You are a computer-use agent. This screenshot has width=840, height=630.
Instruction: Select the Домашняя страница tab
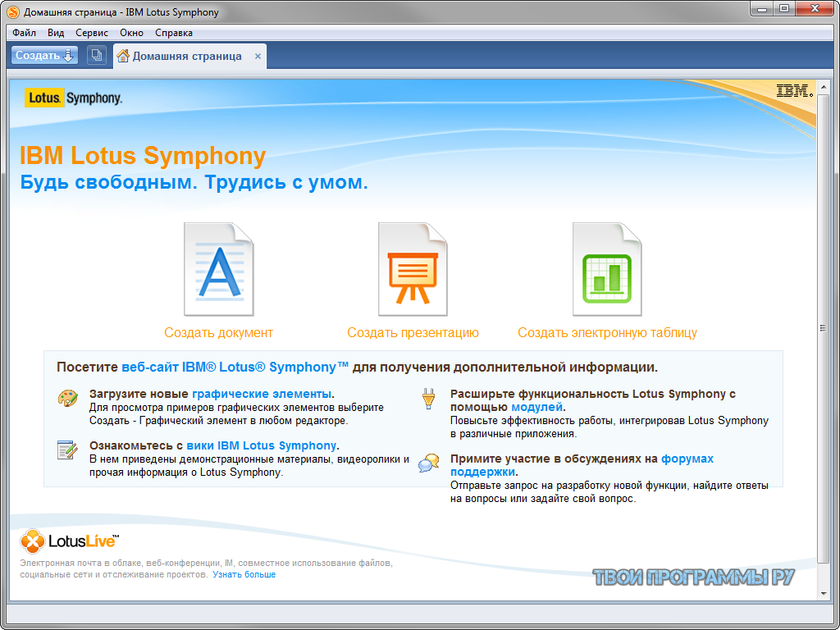click(189, 57)
